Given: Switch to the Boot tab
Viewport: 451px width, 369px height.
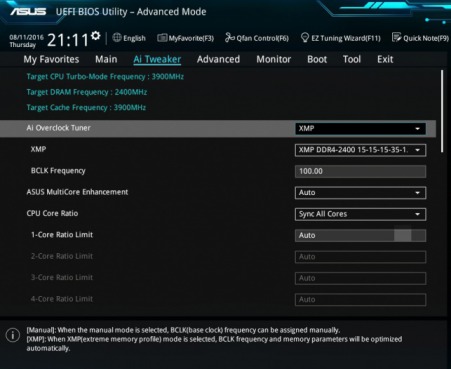Looking at the screenshot, I should (x=317, y=59).
